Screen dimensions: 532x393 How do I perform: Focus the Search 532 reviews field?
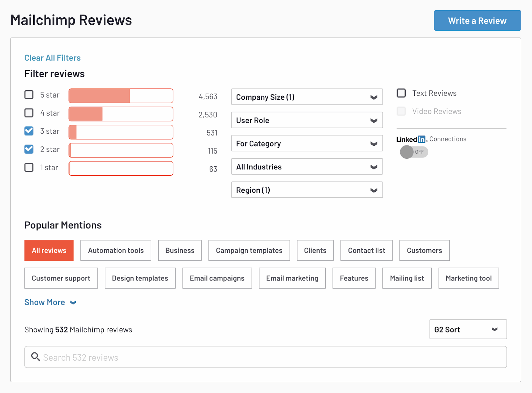tap(266, 357)
